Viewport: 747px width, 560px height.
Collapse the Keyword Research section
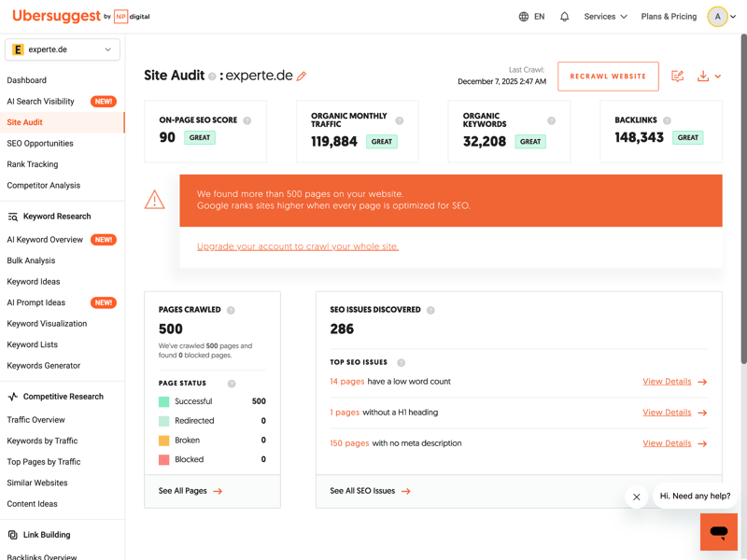pyautogui.click(x=56, y=217)
